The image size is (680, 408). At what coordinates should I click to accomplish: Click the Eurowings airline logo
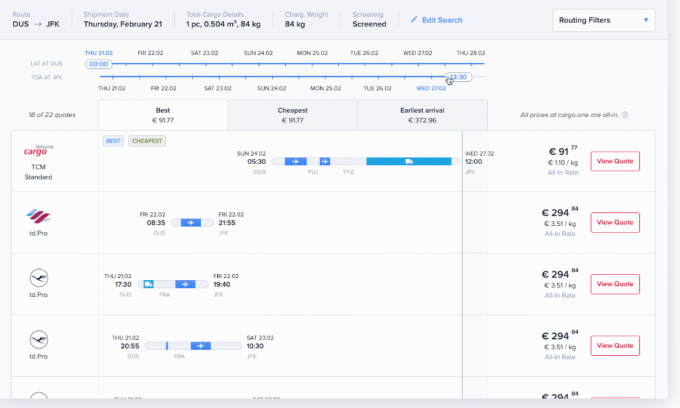(38, 216)
